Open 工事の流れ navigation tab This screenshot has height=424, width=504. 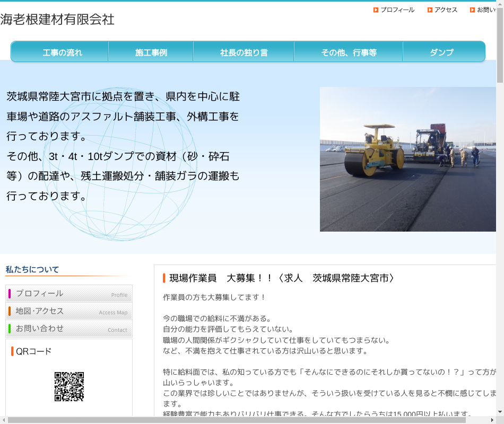[x=62, y=52]
